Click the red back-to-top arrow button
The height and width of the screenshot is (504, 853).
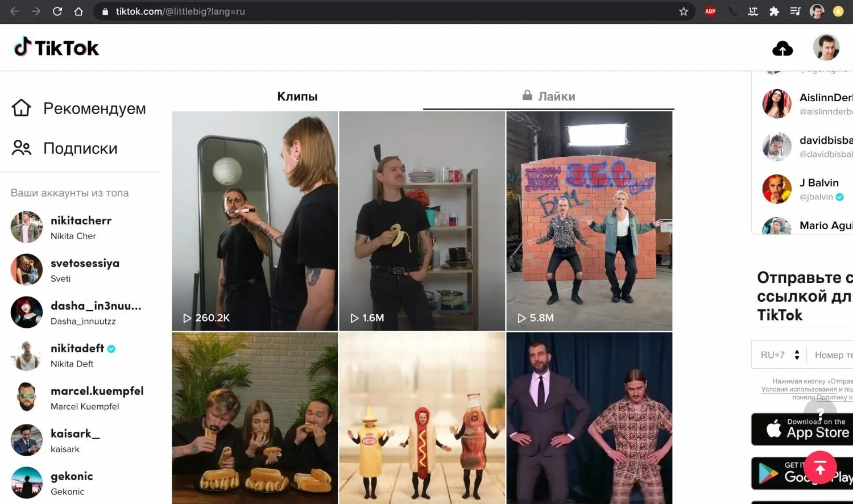click(x=820, y=467)
